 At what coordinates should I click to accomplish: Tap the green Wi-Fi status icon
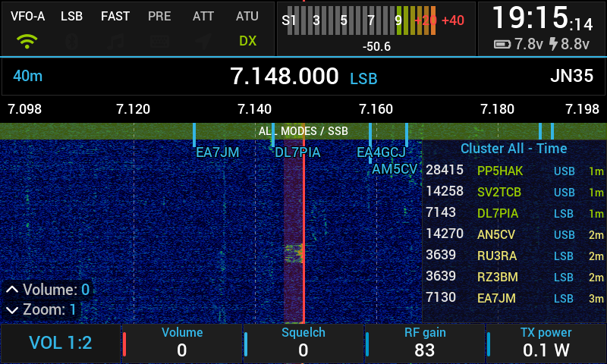point(27,41)
